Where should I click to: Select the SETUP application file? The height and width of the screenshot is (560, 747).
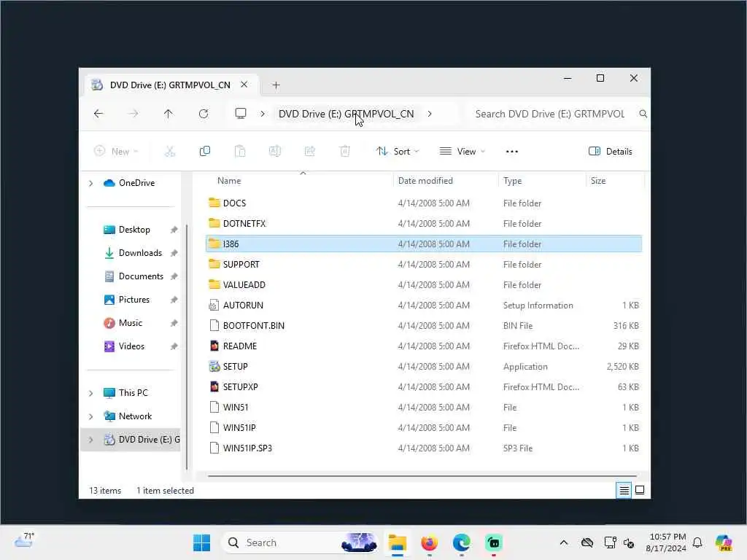[236, 367]
